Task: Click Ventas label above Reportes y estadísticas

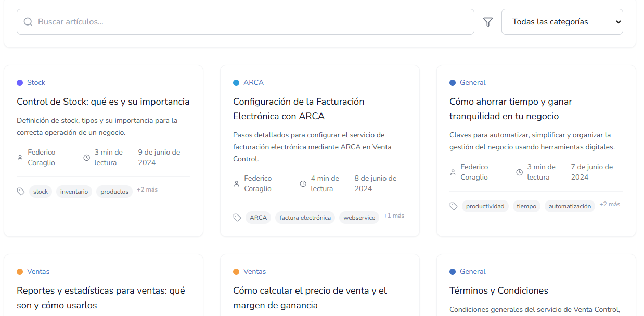Action: coord(38,271)
